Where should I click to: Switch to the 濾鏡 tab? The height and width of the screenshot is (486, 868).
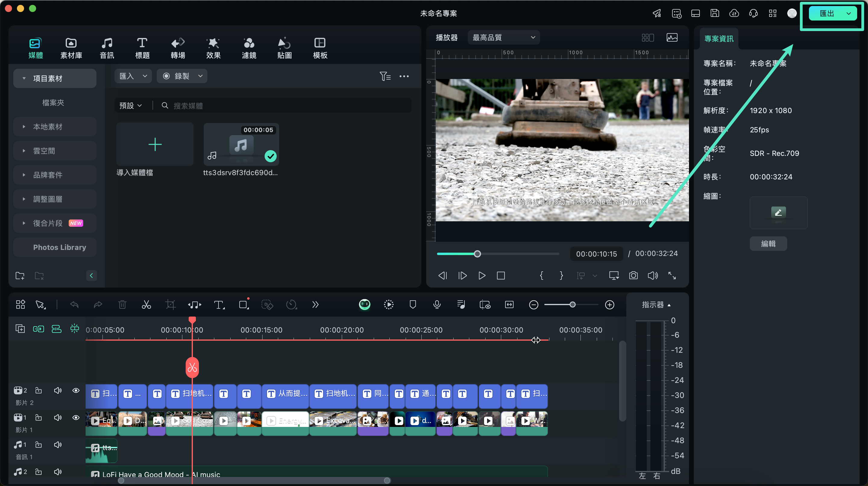tap(249, 48)
